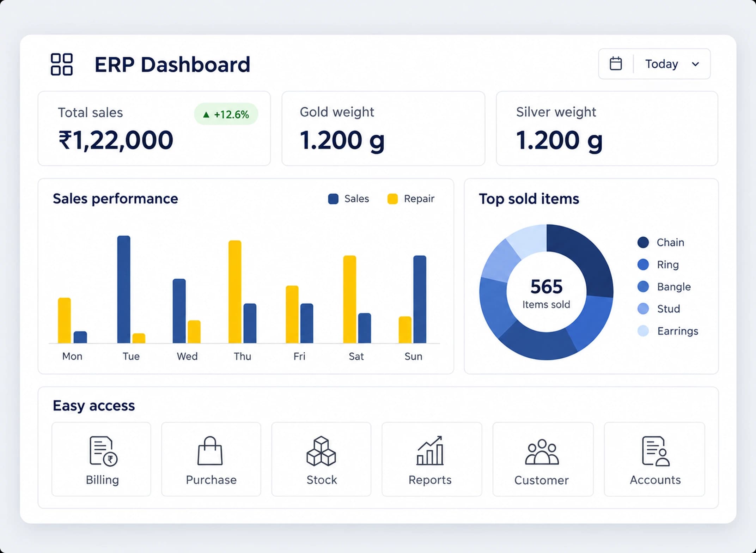Click the 565 Items sold donut center

[546, 293]
